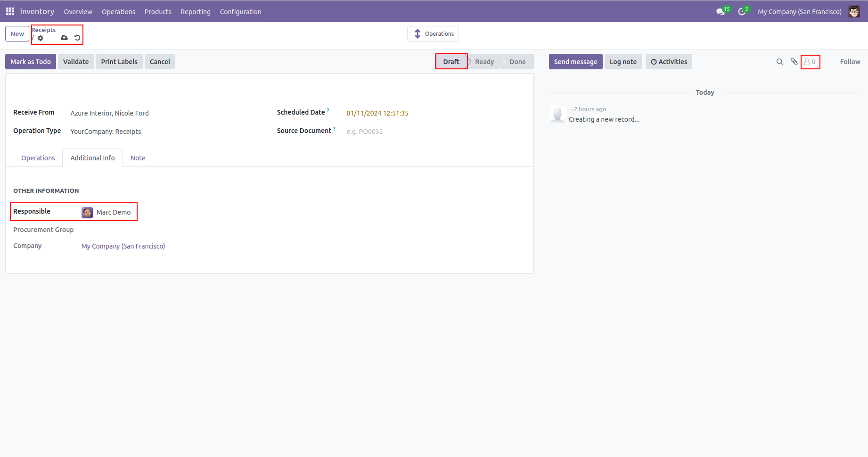Open the Configuration menu

pos(240,12)
